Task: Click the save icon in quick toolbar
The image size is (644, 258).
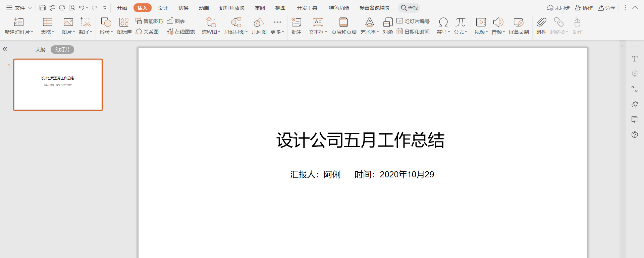Action: [43, 8]
